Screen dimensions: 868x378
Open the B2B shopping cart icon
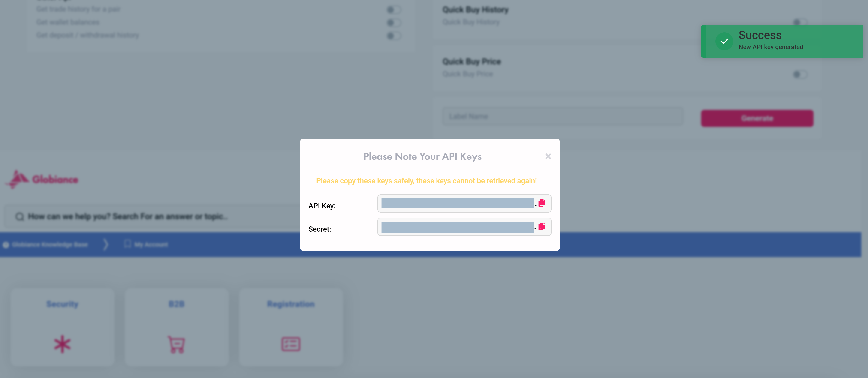(x=177, y=344)
